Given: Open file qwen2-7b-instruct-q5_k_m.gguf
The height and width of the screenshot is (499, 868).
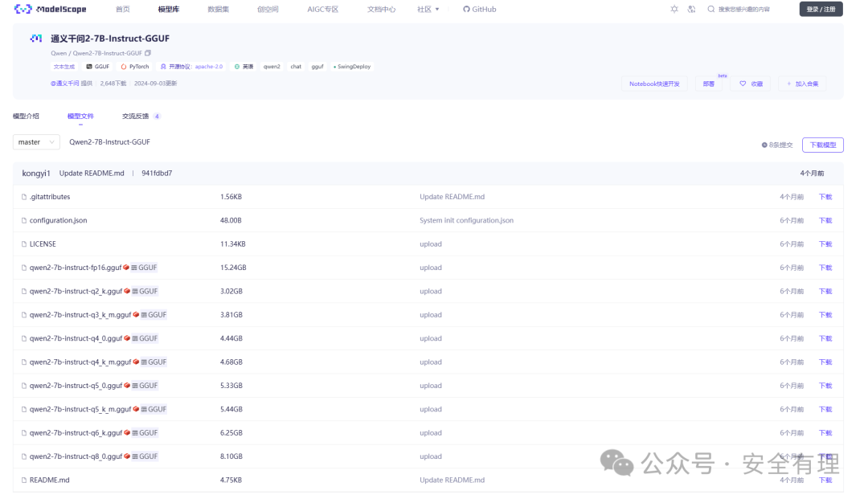Looking at the screenshot, I should 80,409.
